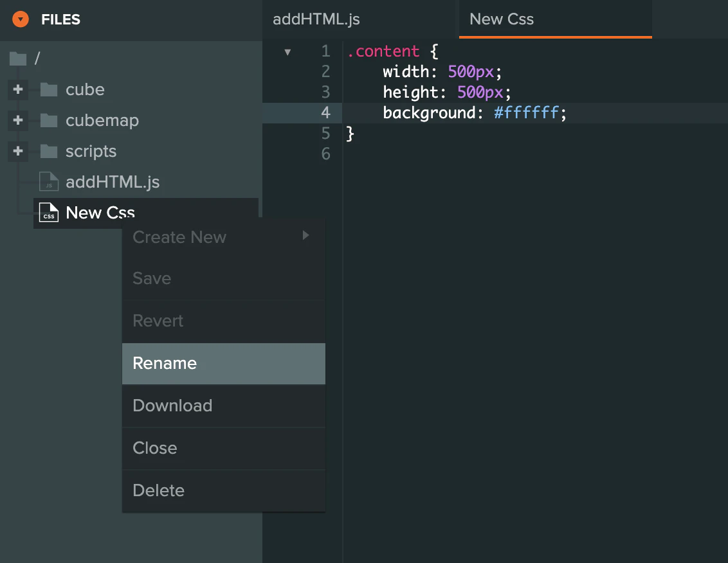The height and width of the screenshot is (563, 728).
Task: Choose Rename from the context menu
Action: pos(165,363)
